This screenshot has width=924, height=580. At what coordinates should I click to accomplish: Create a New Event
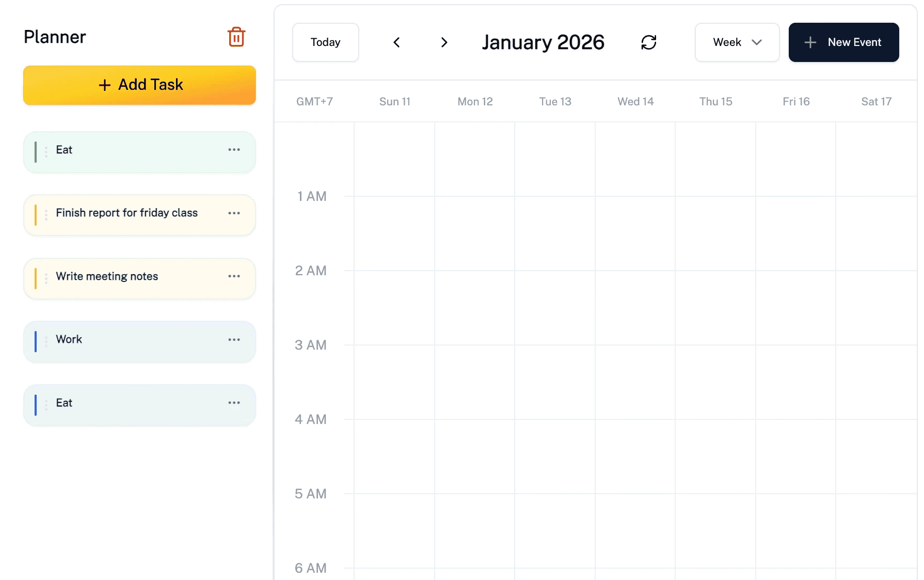click(x=843, y=42)
